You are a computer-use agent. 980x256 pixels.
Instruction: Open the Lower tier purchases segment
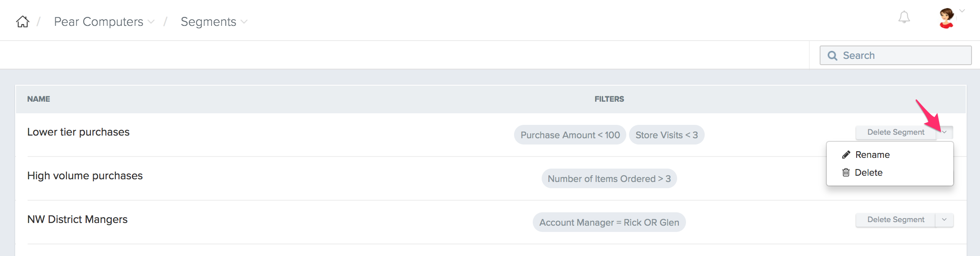[78, 132]
